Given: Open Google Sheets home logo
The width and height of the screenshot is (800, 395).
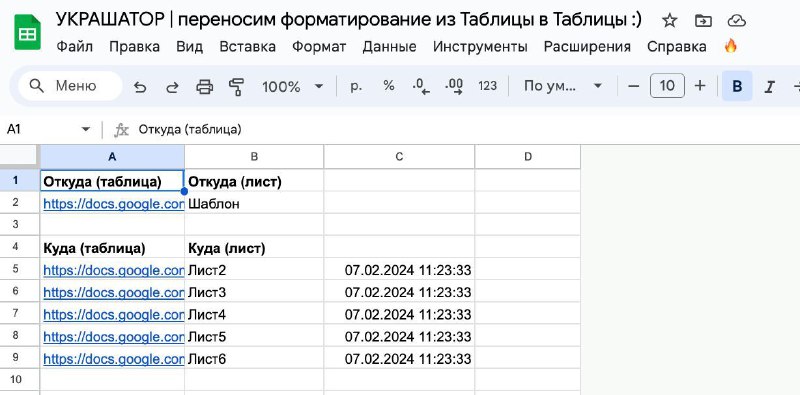Looking at the screenshot, I should [28, 32].
